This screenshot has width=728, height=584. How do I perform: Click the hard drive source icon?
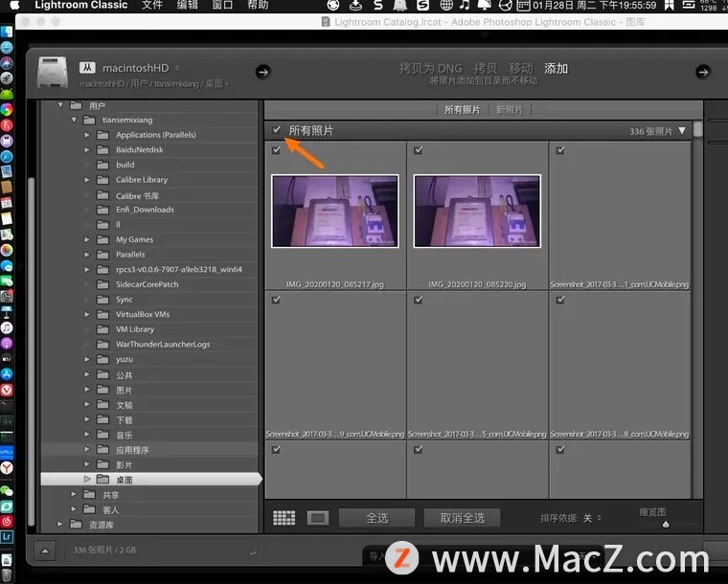[53, 73]
